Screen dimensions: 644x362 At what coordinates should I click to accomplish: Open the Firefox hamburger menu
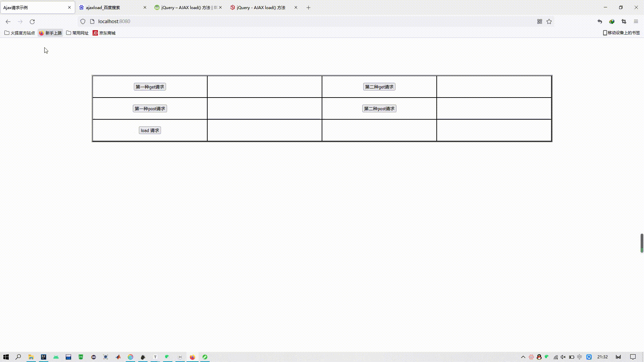pos(636,21)
